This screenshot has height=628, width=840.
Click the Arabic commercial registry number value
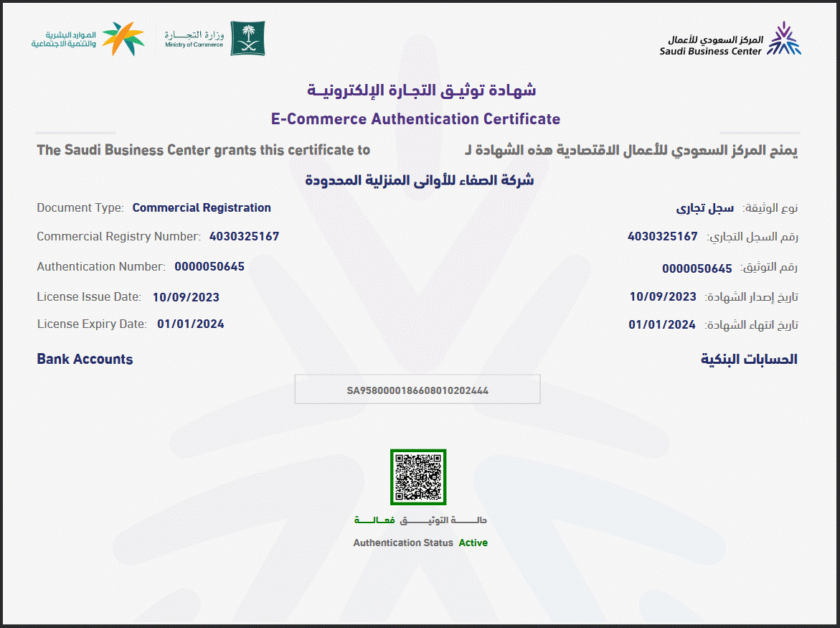click(x=662, y=237)
